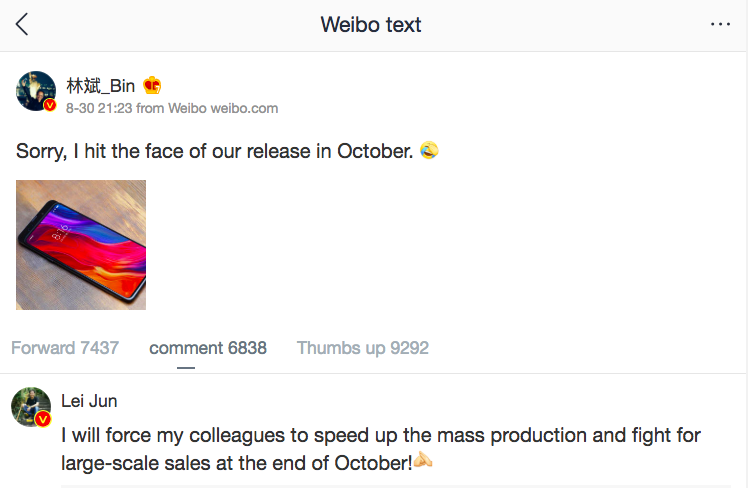Click the post text about October release
Viewport: 748px width, 488px height.
click(x=214, y=151)
